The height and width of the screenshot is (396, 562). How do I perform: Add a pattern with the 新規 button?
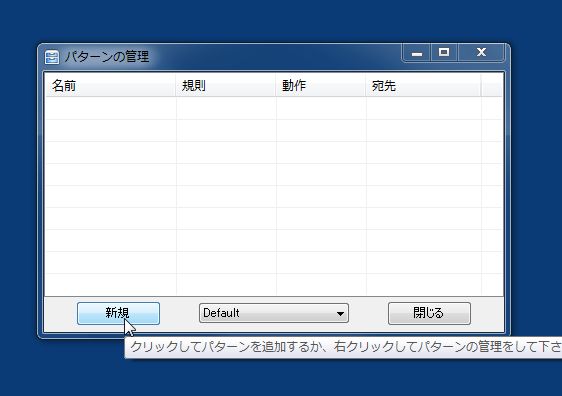click(118, 313)
